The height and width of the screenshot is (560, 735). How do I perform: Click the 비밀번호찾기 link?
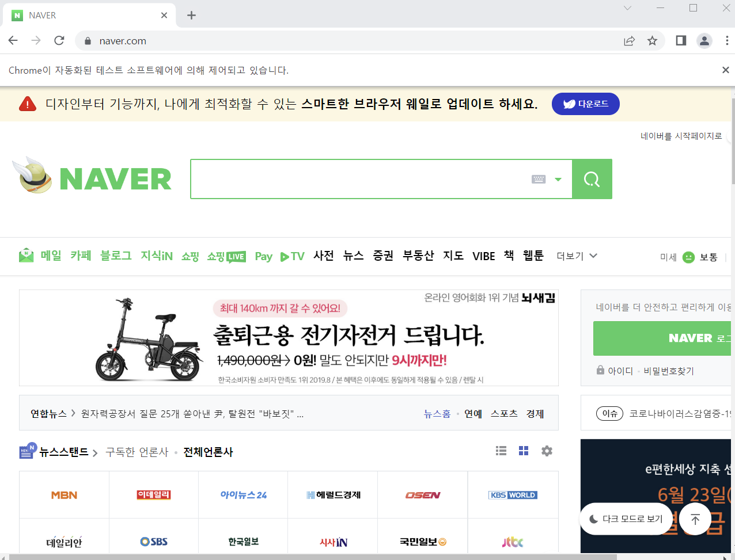669,371
